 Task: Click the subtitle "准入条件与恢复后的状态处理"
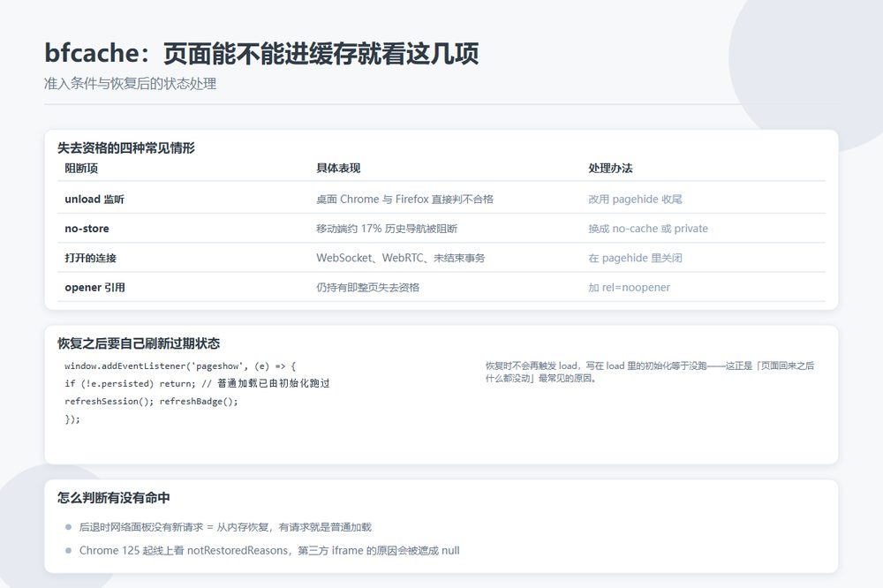point(130,84)
